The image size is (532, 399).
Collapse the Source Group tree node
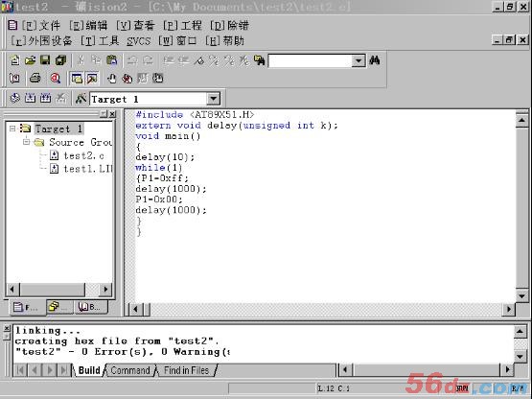(x=27, y=142)
